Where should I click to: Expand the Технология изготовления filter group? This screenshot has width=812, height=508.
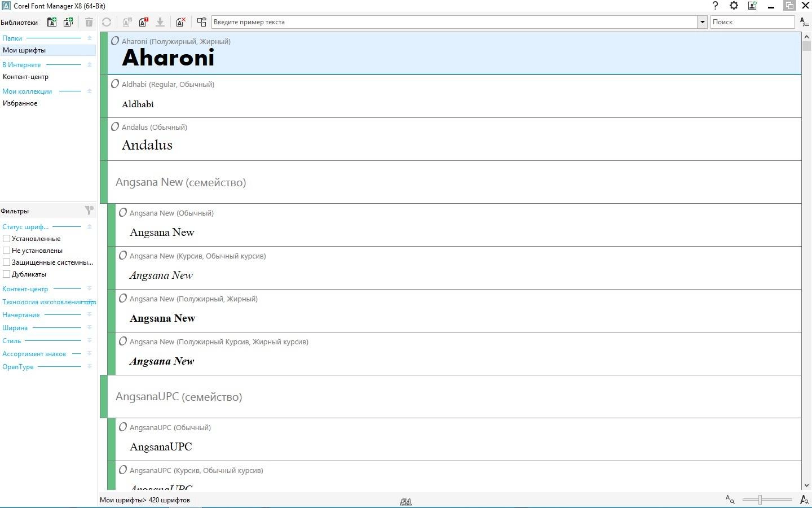click(x=89, y=301)
